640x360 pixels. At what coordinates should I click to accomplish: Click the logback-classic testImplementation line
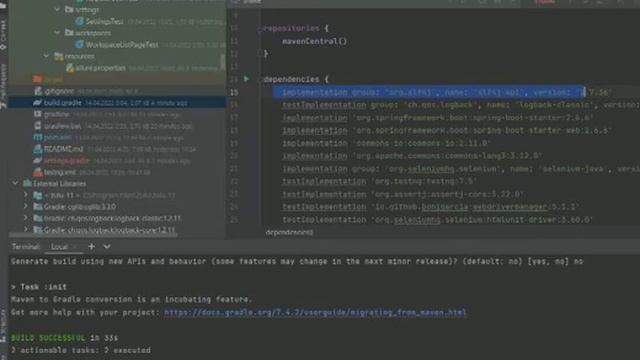click(x=461, y=105)
